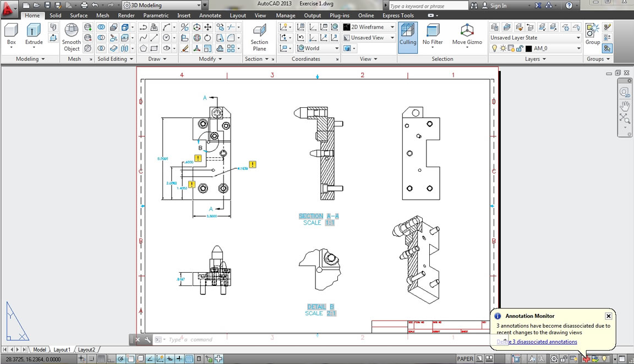Screen dimensions: 634x364
Task: Toggle Ortho Mode in status bar
Action: point(111,359)
